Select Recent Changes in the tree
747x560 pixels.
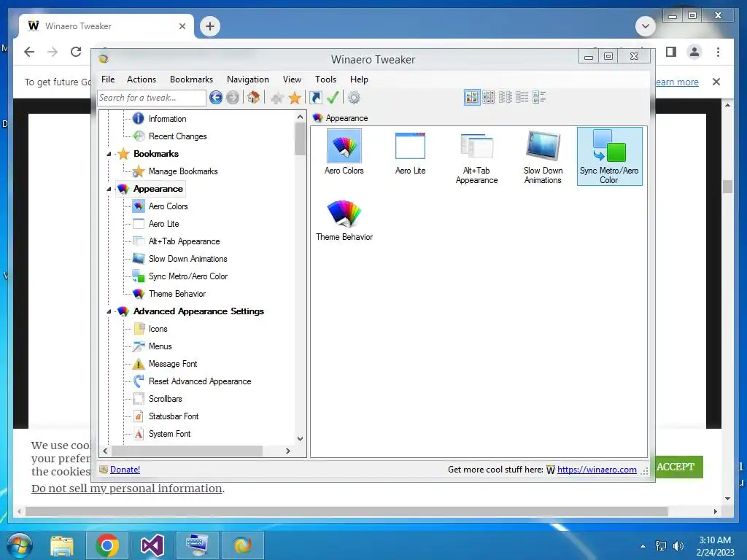(x=177, y=136)
